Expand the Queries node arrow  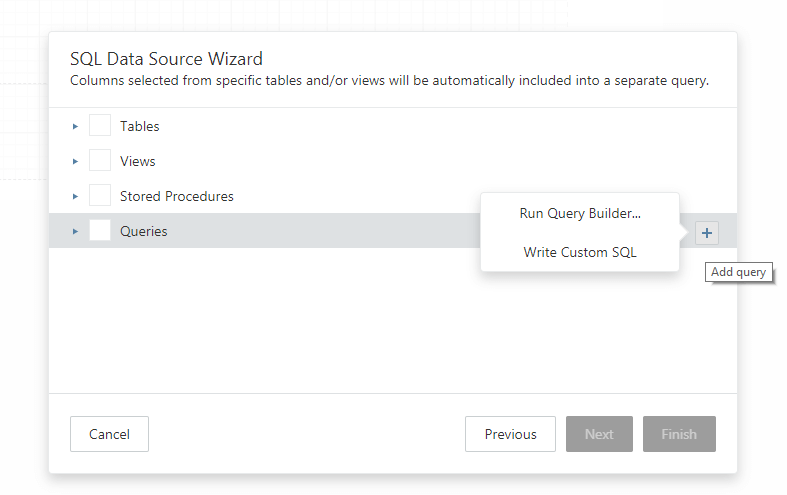[x=75, y=231]
